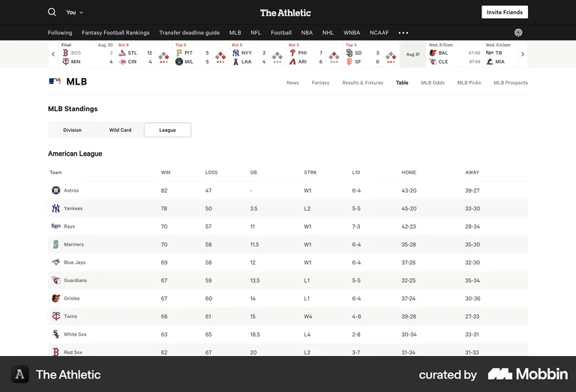The height and width of the screenshot is (392, 576).
Task: Click the MLB league logo icon
Action: pyautogui.click(x=55, y=81)
